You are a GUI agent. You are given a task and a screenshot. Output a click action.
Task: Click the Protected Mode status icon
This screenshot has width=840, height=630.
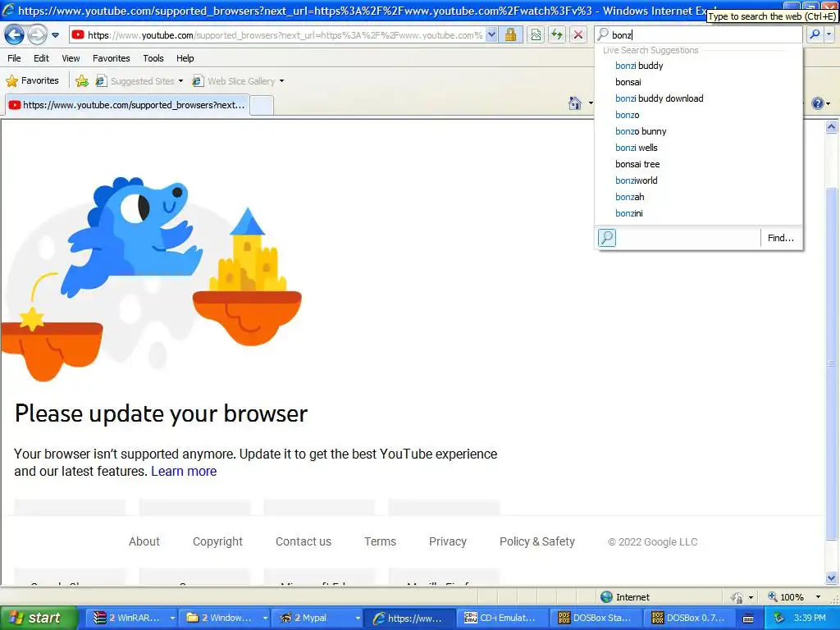737,597
